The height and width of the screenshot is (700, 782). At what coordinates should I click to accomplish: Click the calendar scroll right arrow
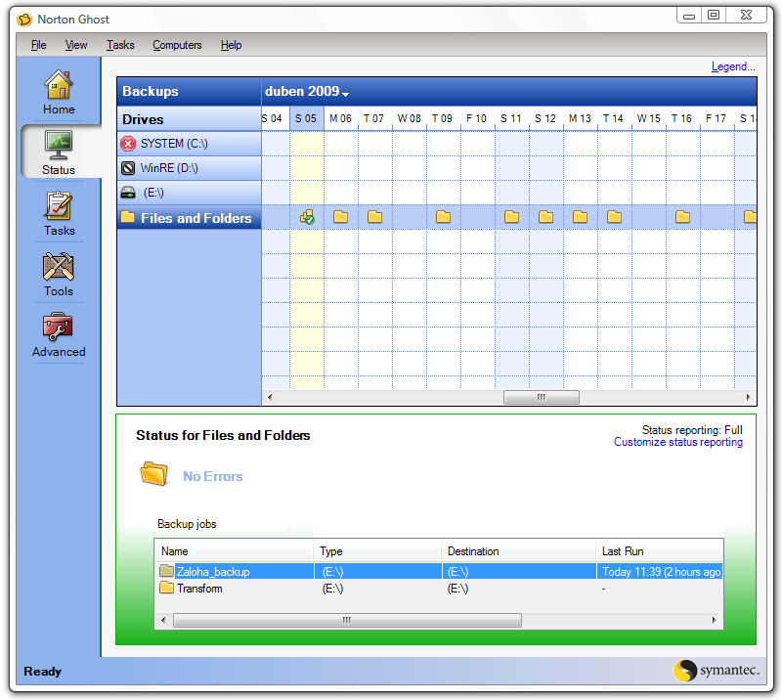tap(748, 397)
